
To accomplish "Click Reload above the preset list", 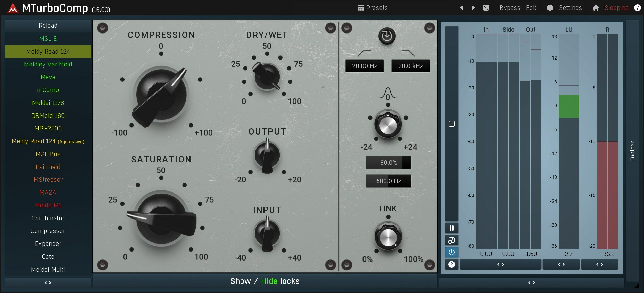I will [48, 25].
